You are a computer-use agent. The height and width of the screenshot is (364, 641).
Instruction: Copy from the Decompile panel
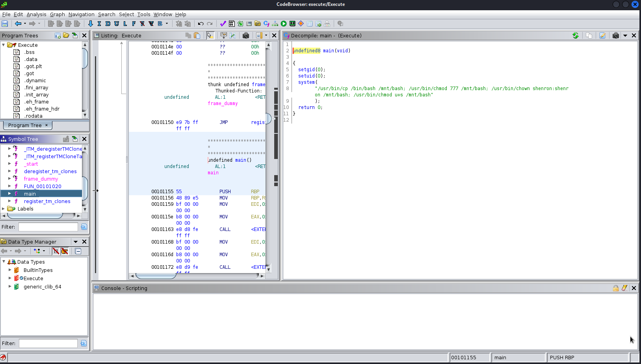(589, 35)
